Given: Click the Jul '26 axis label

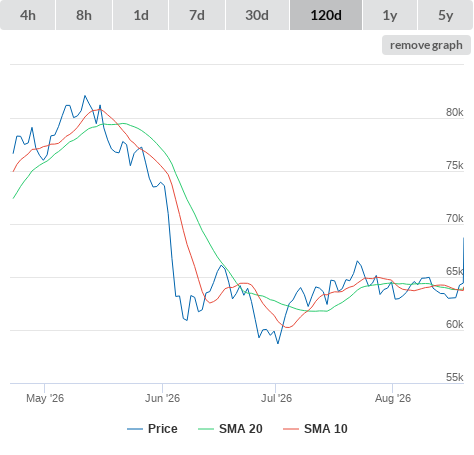Looking at the screenshot, I should pyautogui.click(x=276, y=398).
